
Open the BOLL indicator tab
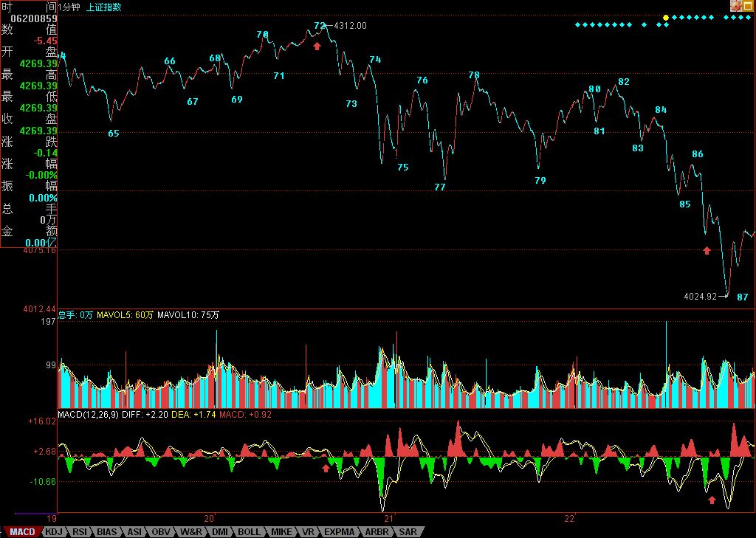pyautogui.click(x=249, y=531)
